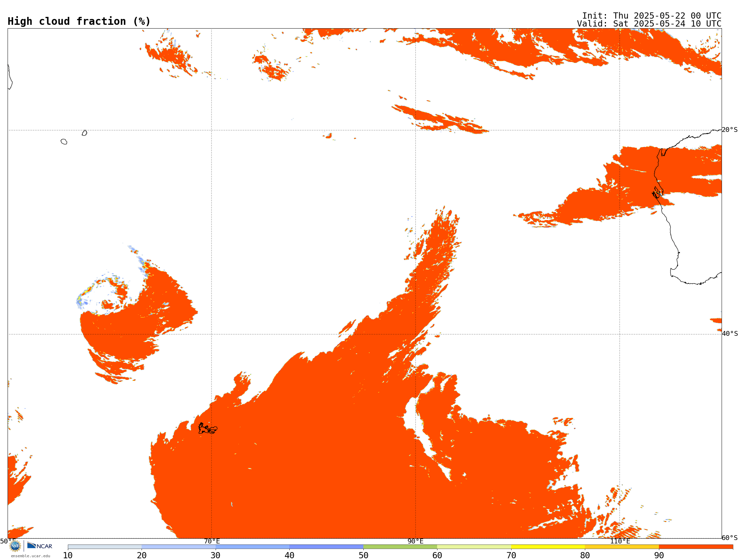Click the 40°S latitude label

pyautogui.click(x=730, y=334)
